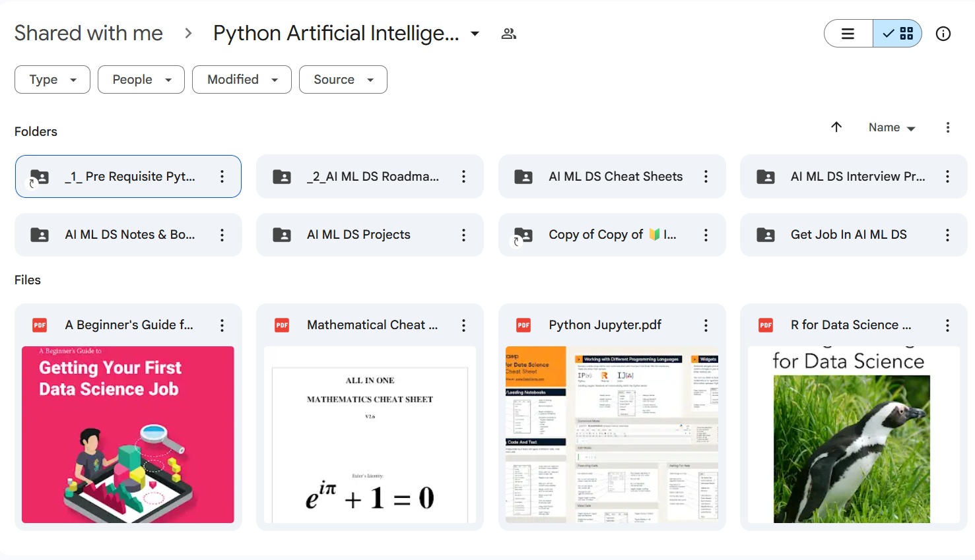975x560 pixels.
Task: Open the Name sort field dropdown
Action: pyautogui.click(x=892, y=127)
